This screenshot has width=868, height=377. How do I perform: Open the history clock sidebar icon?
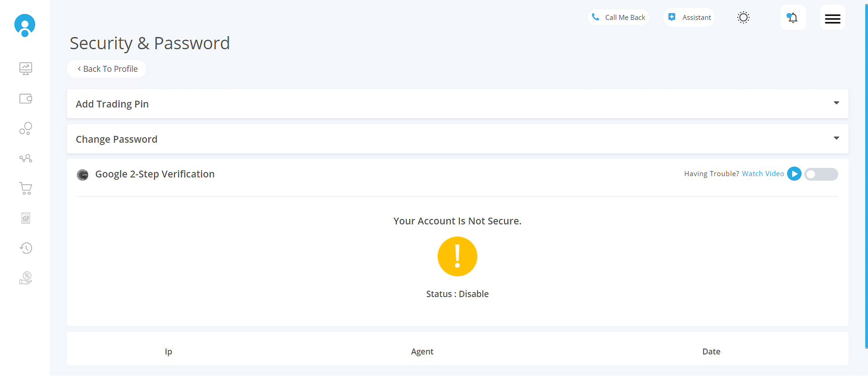tap(26, 248)
